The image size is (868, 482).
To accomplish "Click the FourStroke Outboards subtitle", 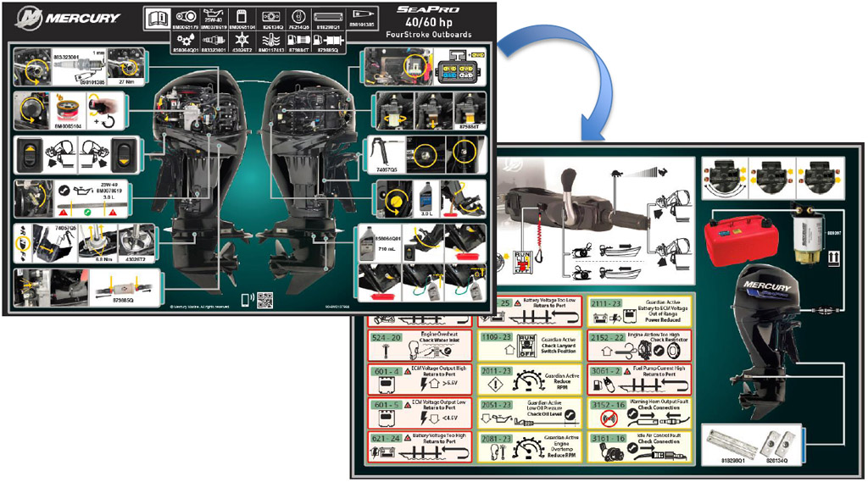I will pos(428,35).
